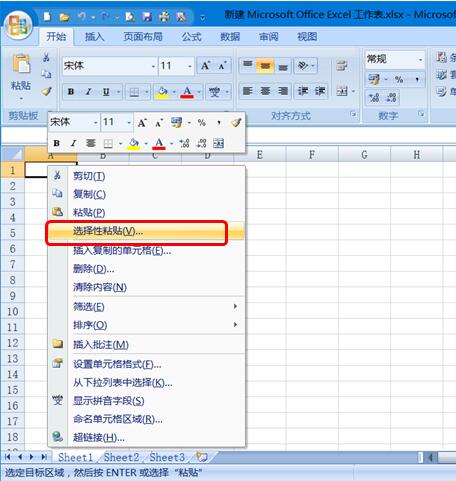
Task: Choose 选择性粘贴(V)... from context menu
Action: click(x=147, y=231)
